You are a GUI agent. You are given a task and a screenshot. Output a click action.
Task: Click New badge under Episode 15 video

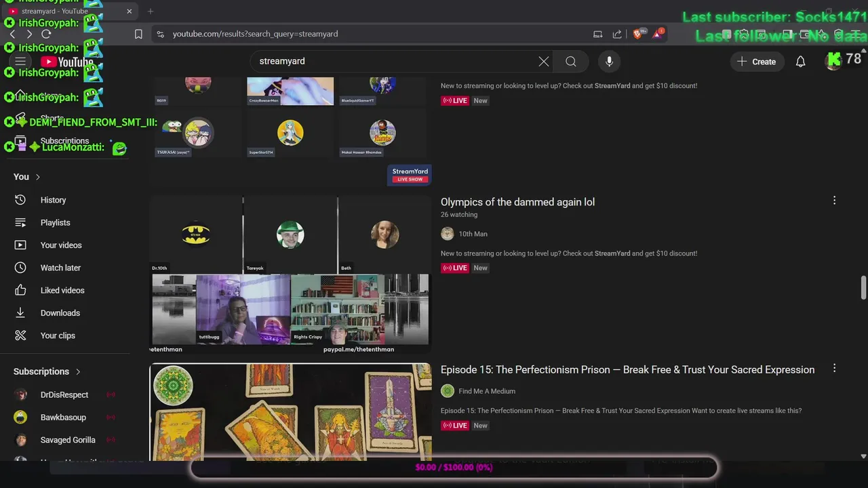(480, 426)
